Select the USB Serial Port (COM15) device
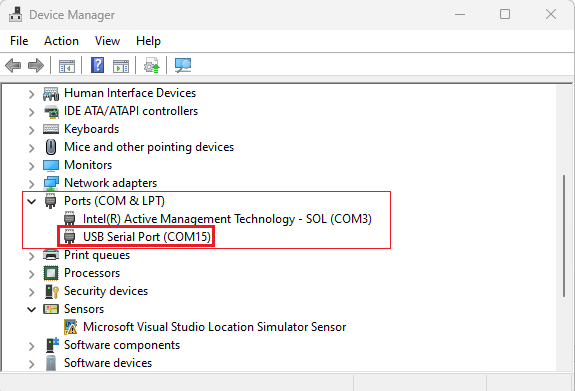This screenshot has width=575, height=391. pyautogui.click(x=147, y=237)
